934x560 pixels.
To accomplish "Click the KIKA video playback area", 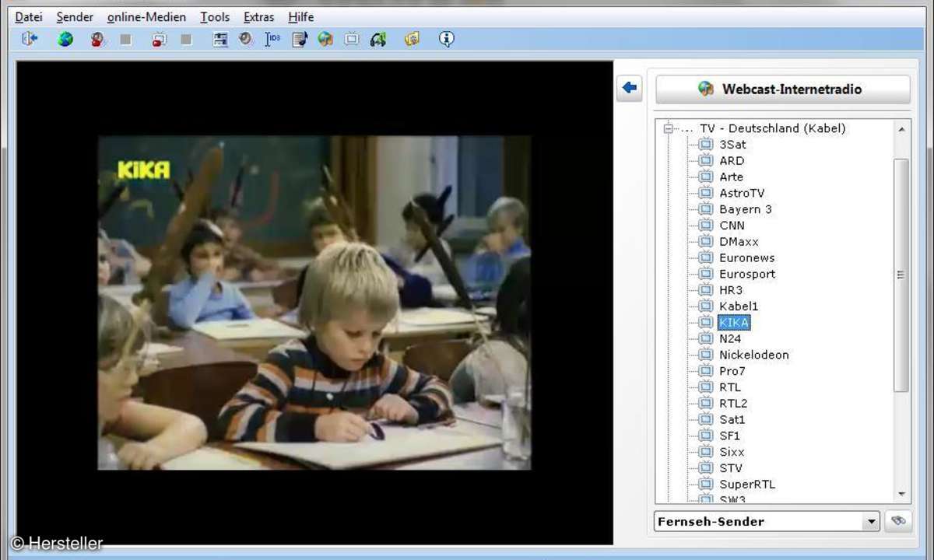I will point(314,303).
